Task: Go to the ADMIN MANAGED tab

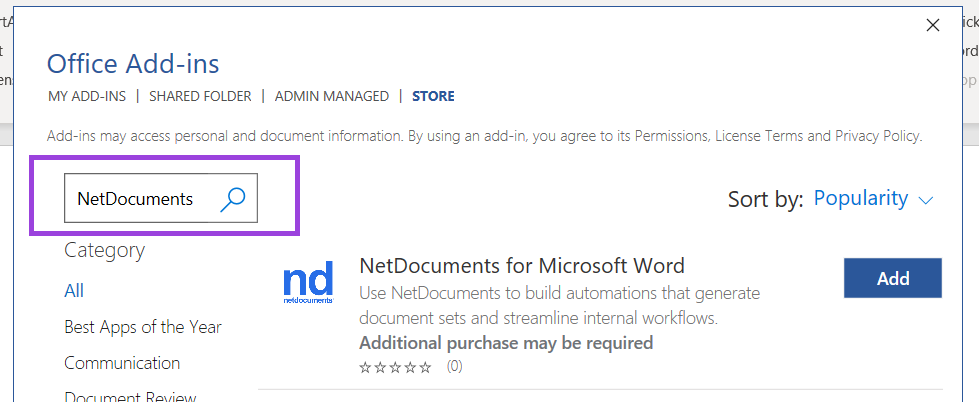Action: (331, 96)
